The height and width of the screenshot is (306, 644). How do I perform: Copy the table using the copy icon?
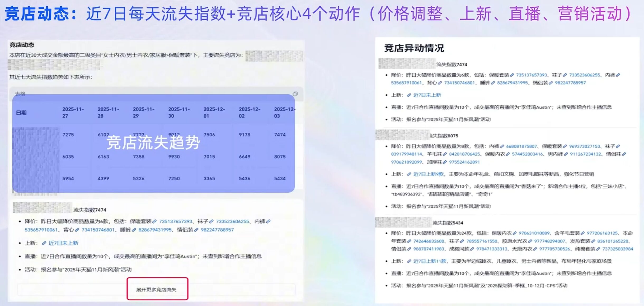(x=295, y=94)
